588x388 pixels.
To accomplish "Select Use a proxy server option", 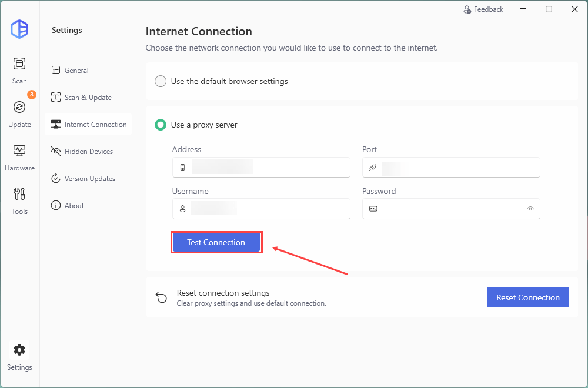I will pyautogui.click(x=161, y=125).
